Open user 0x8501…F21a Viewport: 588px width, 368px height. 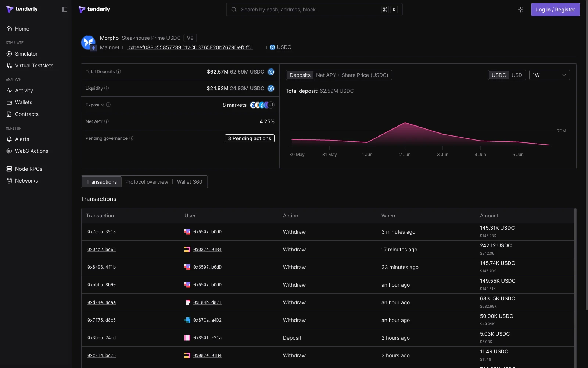[x=207, y=338]
